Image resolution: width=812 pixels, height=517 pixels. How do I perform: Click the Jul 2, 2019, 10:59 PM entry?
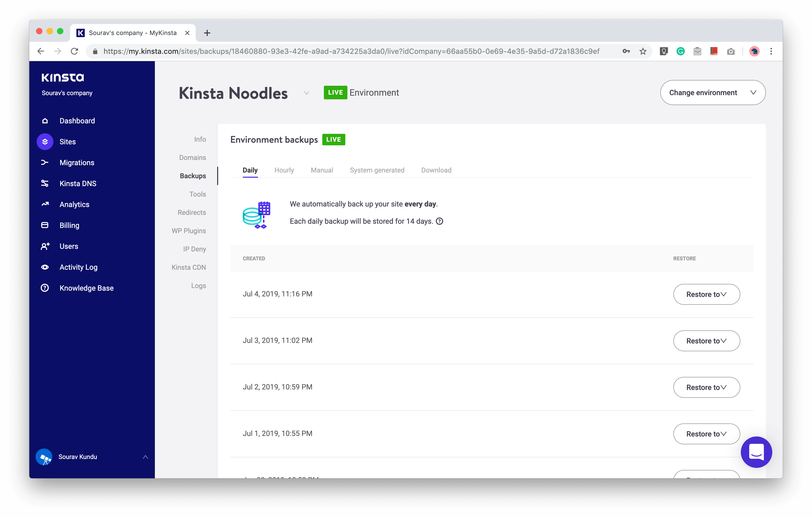(x=278, y=387)
